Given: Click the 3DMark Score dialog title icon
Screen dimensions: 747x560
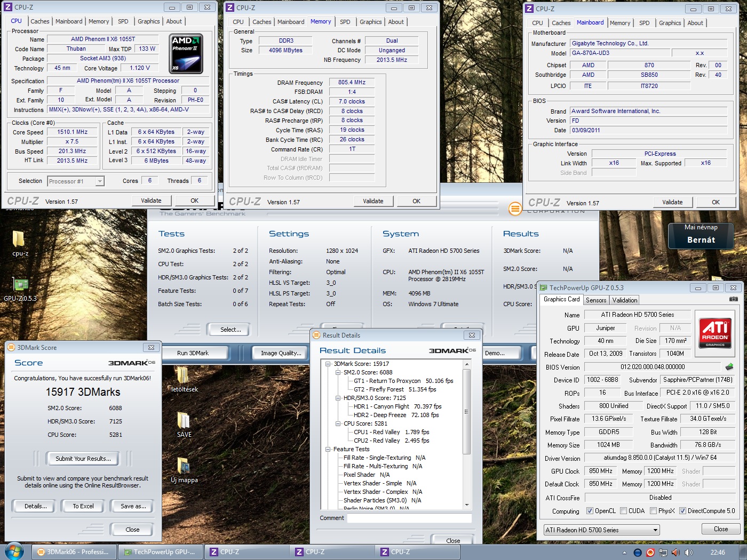Looking at the screenshot, I should tap(11, 347).
